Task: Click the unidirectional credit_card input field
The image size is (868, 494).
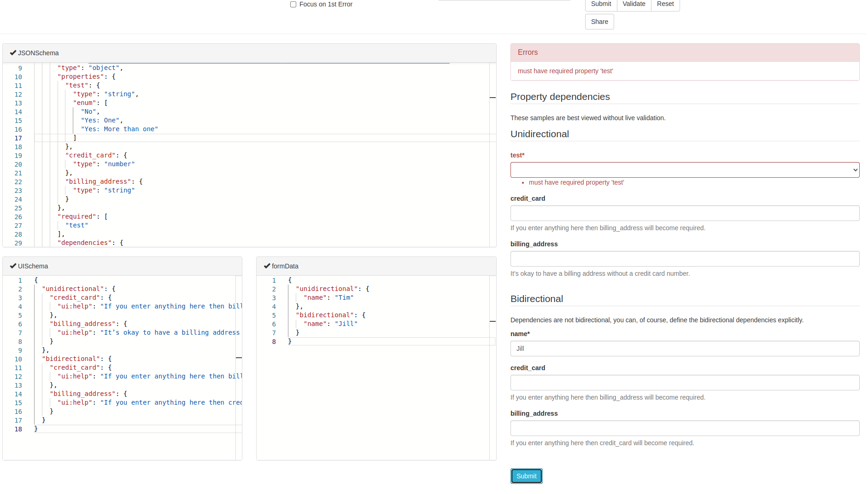Action: (x=685, y=213)
